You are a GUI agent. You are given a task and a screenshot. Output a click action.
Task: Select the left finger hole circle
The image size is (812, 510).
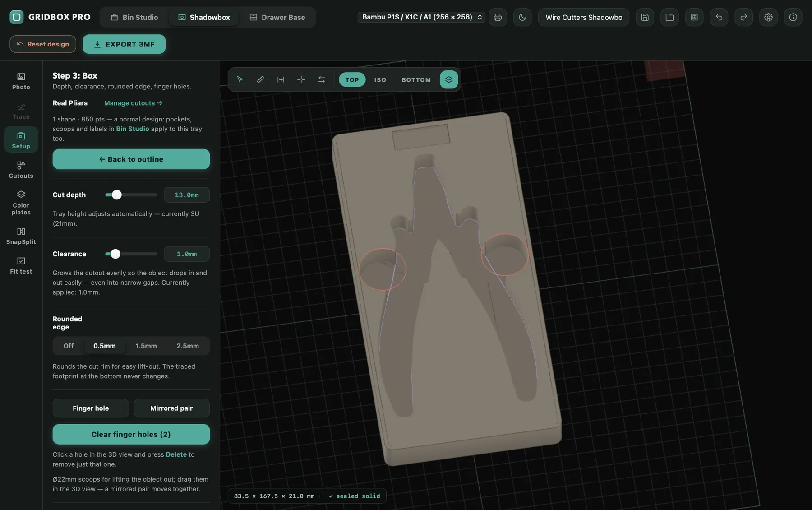pyautogui.click(x=383, y=269)
